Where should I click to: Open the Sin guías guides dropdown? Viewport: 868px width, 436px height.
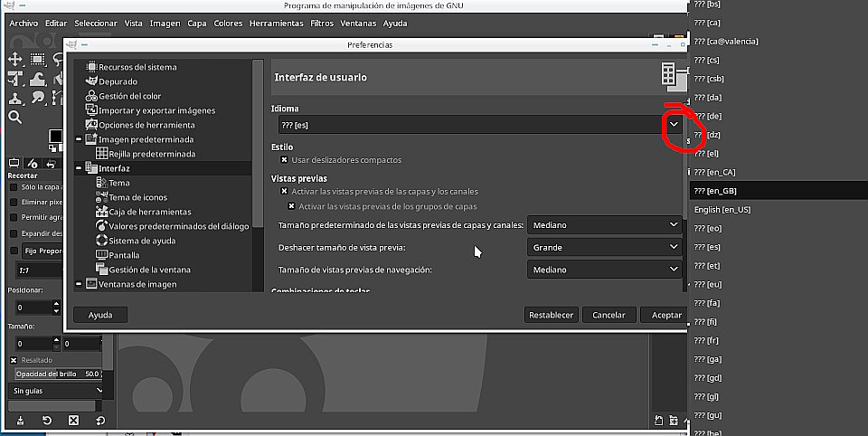tap(57, 391)
